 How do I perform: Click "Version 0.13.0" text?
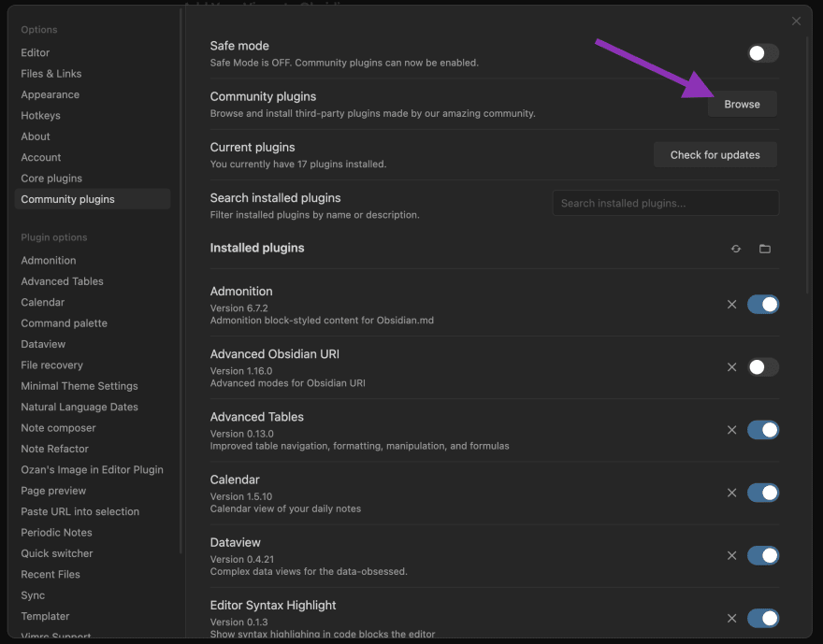[241, 434]
